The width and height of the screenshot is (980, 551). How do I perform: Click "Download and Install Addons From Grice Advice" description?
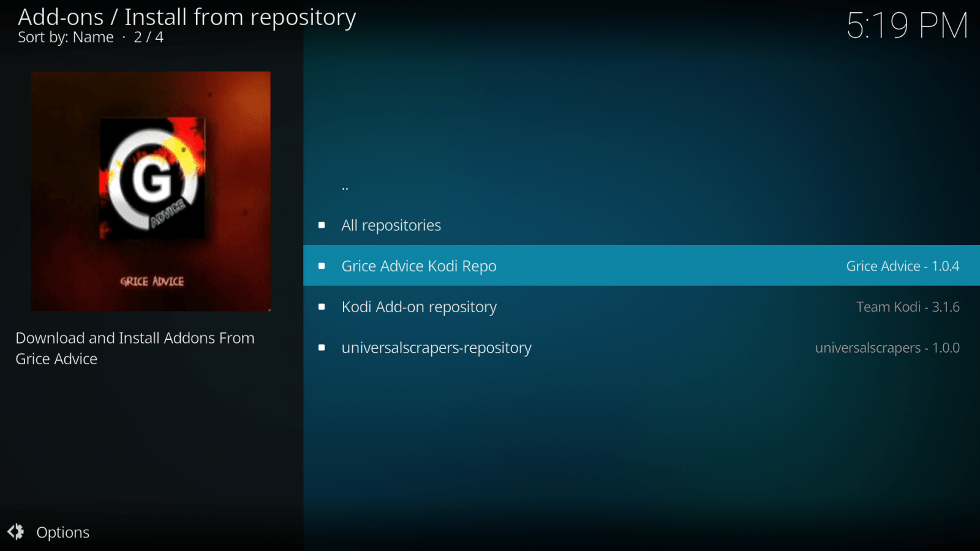pyautogui.click(x=135, y=348)
